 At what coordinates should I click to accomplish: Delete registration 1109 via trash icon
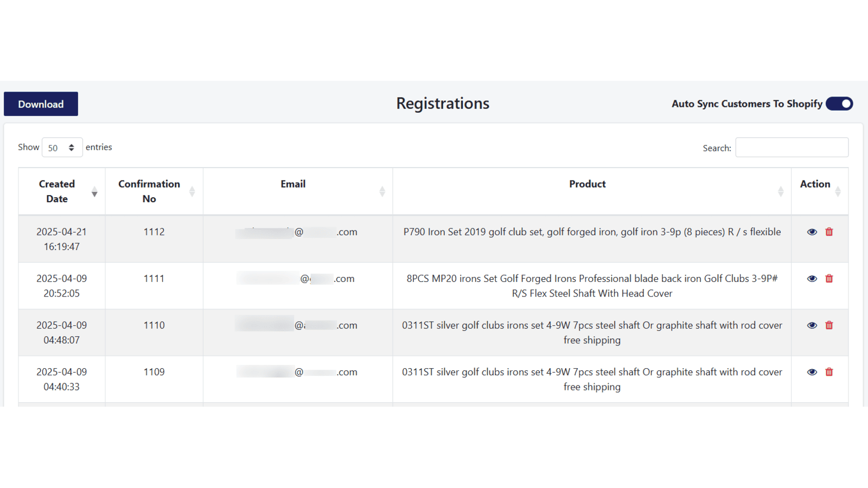[829, 372]
